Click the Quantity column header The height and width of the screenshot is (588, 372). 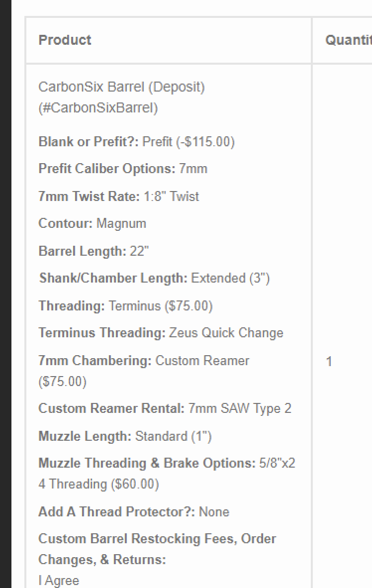coord(348,40)
